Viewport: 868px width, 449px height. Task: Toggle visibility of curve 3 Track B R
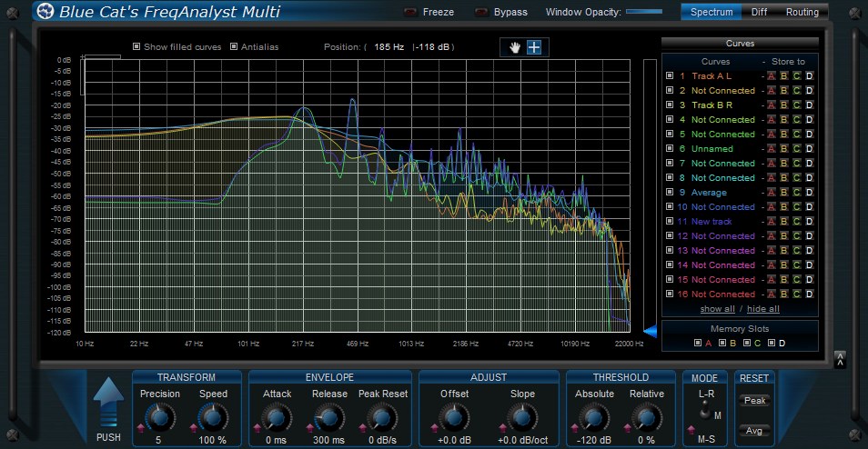coord(670,105)
